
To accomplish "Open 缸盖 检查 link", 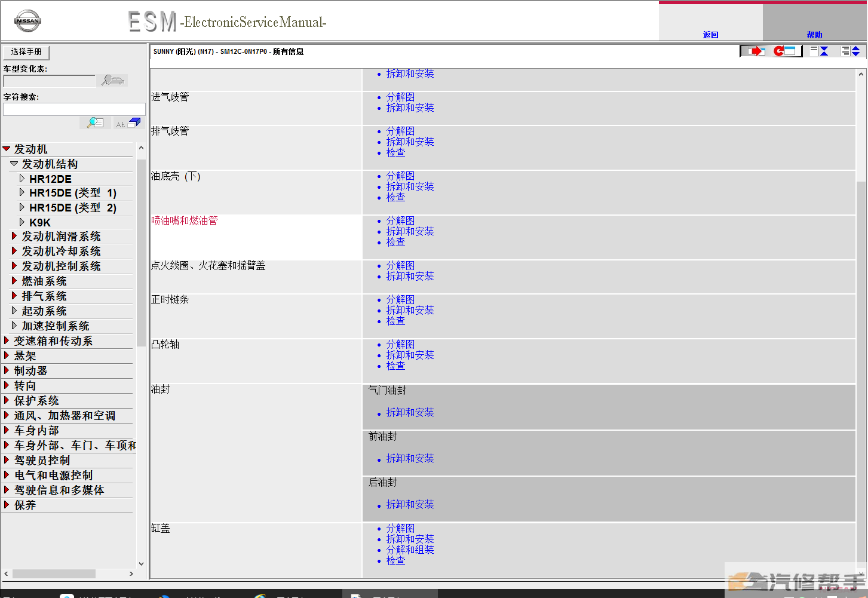I will click(395, 560).
